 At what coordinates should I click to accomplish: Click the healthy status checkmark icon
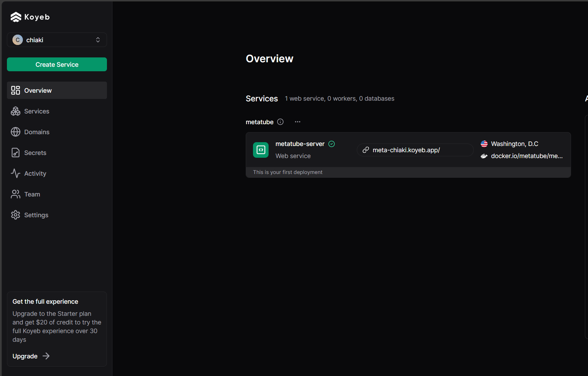(332, 144)
